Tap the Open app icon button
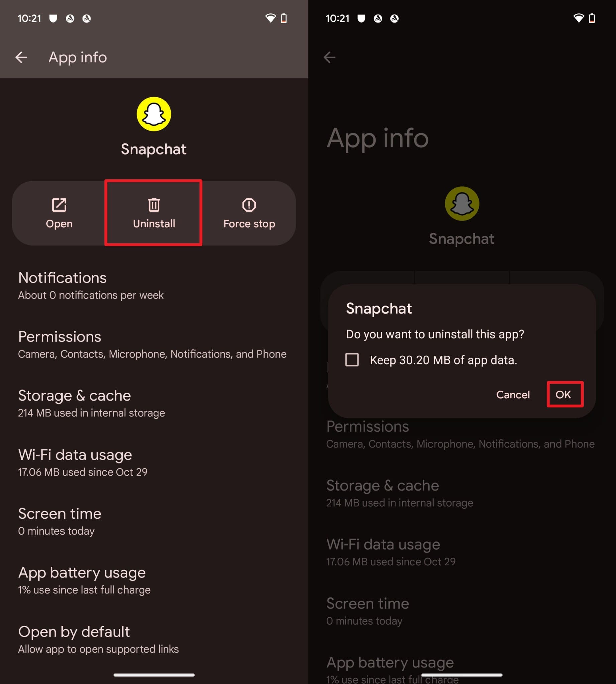Screen dimensions: 616x684 pos(59,205)
